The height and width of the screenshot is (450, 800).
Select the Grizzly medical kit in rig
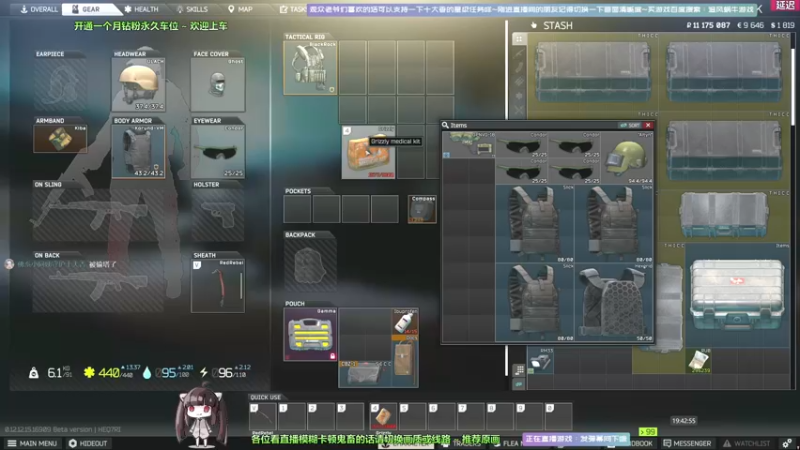pos(368,152)
